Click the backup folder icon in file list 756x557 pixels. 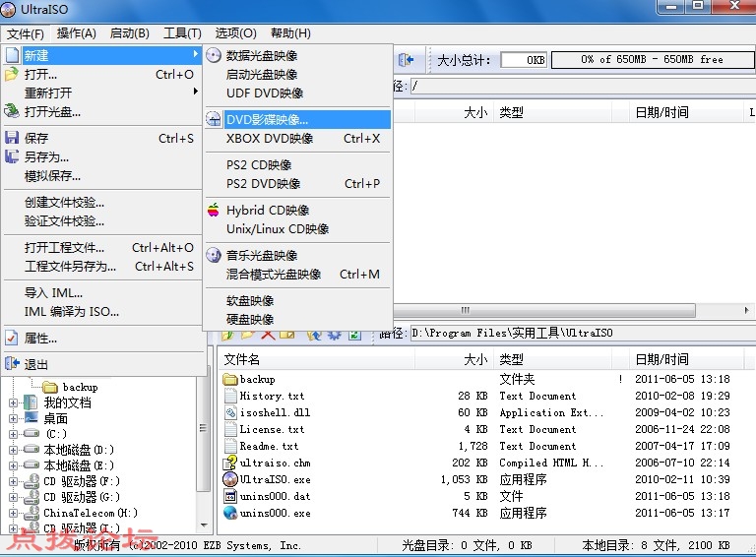click(230, 379)
